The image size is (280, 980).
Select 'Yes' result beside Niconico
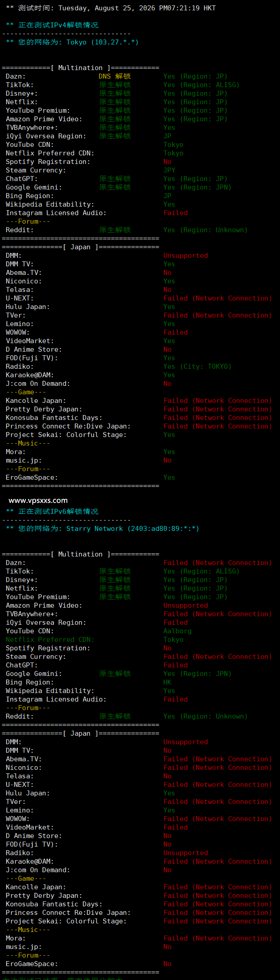(x=169, y=281)
